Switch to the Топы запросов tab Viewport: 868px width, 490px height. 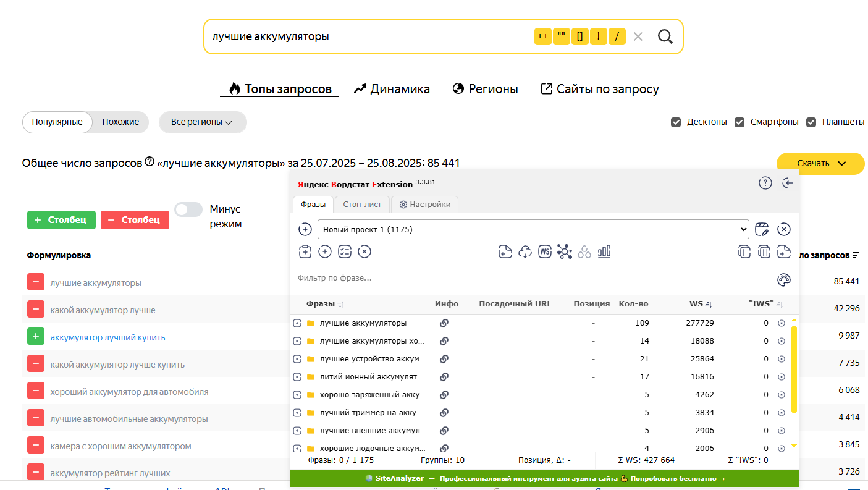point(280,89)
